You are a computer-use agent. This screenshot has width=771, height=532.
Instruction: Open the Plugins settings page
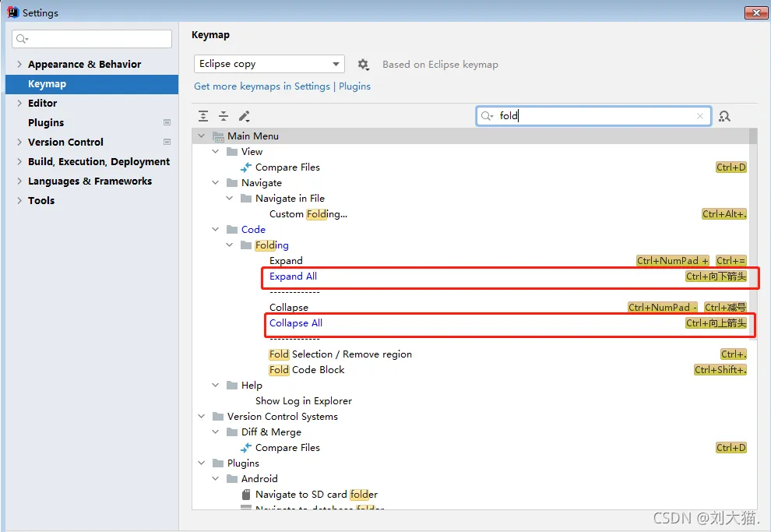click(46, 122)
